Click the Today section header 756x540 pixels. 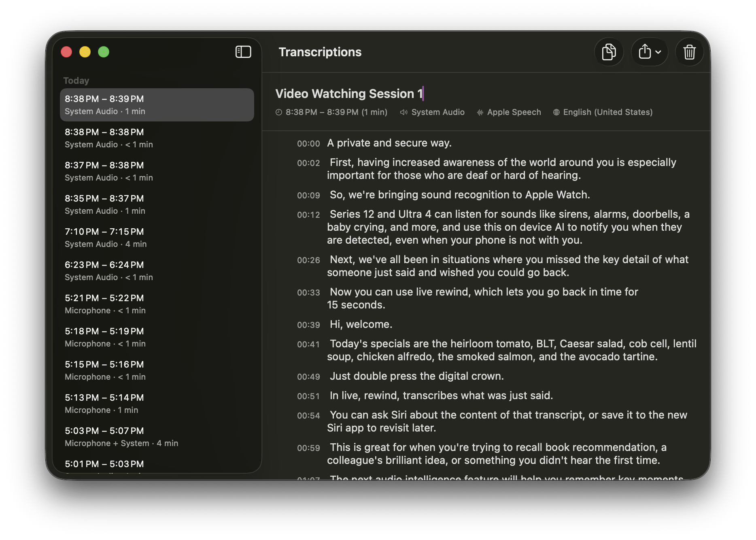click(x=76, y=81)
